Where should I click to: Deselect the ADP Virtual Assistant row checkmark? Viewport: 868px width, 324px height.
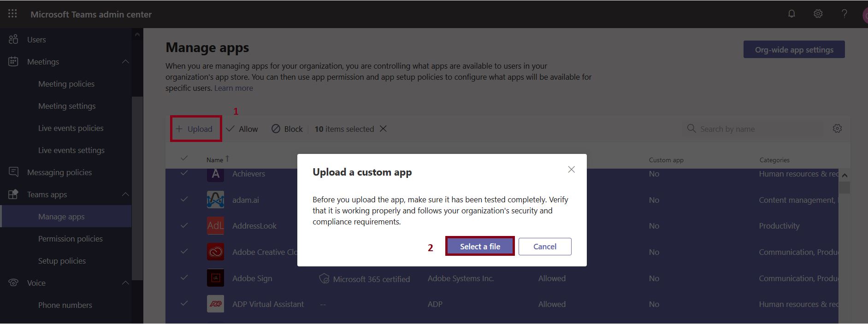[x=184, y=303]
